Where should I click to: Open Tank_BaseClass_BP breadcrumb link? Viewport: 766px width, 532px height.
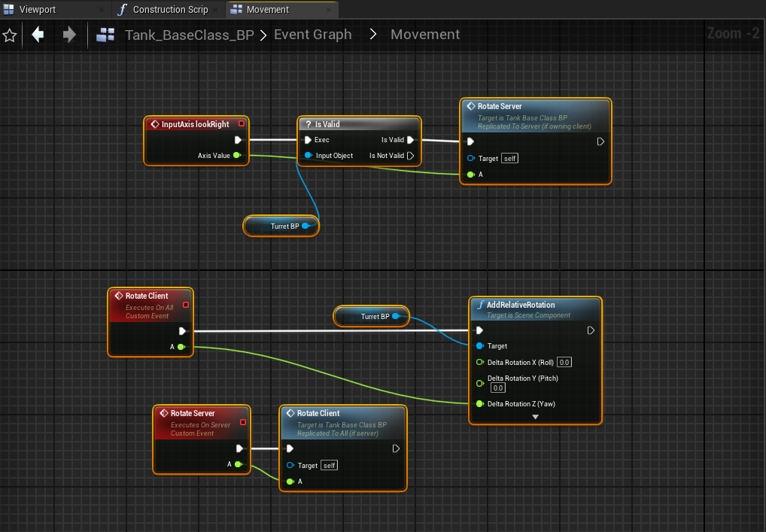tap(190, 35)
